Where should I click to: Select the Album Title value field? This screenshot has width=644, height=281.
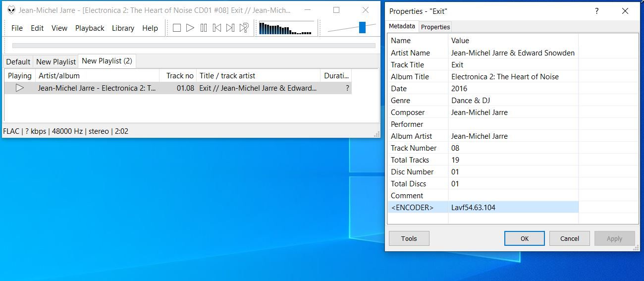pyautogui.click(x=513, y=77)
